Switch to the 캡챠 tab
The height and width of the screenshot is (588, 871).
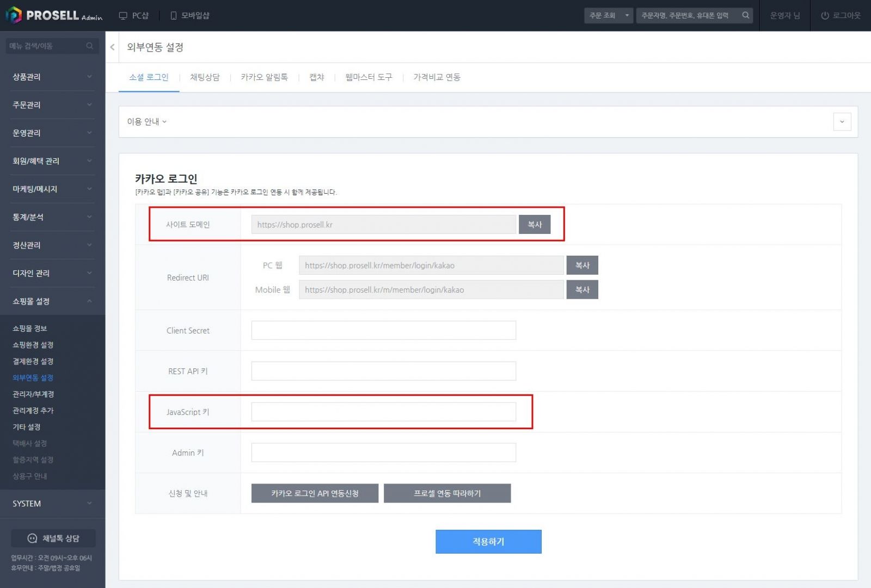tap(317, 77)
